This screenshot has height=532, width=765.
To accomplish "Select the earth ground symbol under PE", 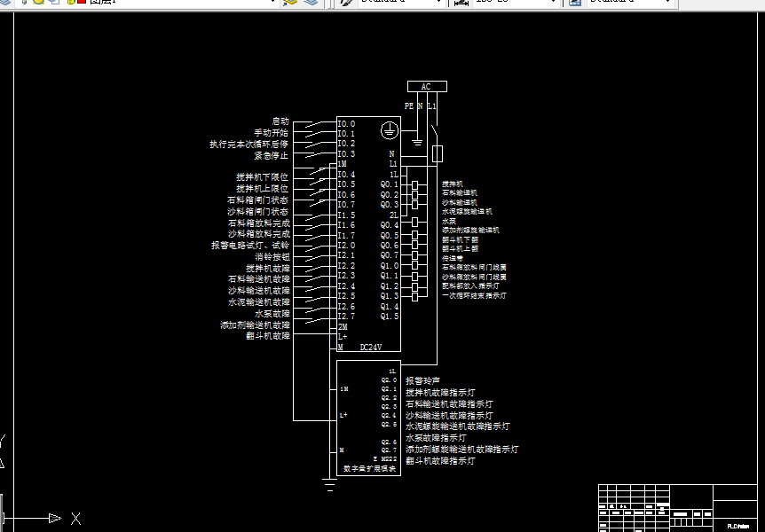I will click(416, 143).
